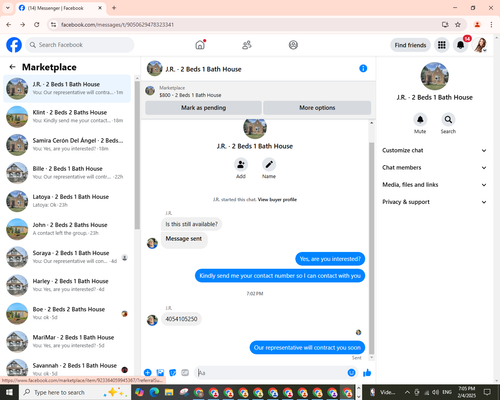Image resolution: width=500 pixels, height=400 pixels.
Task: Open the Facebook logo home link
Action: tap(14, 45)
